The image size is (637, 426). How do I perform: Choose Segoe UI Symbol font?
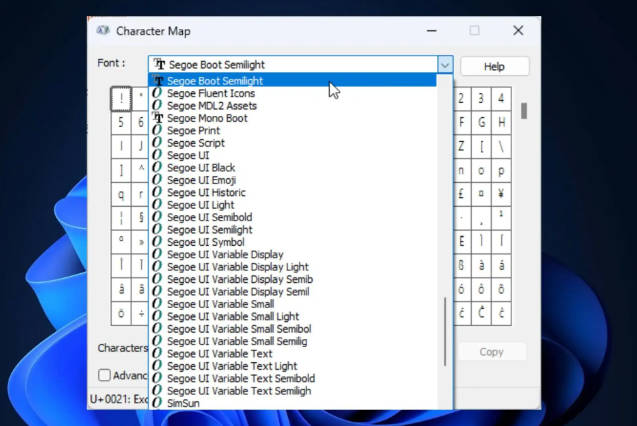click(x=293, y=242)
